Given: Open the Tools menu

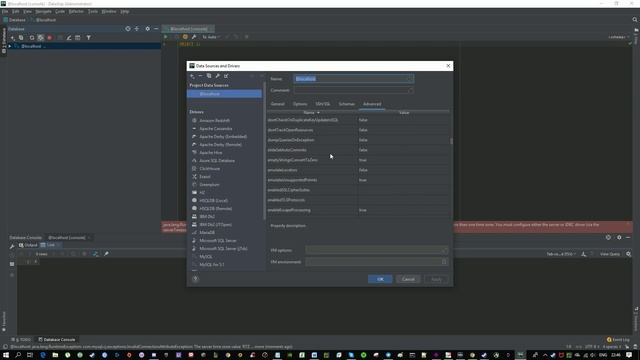Looking at the screenshot, I should tap(93, 11).
